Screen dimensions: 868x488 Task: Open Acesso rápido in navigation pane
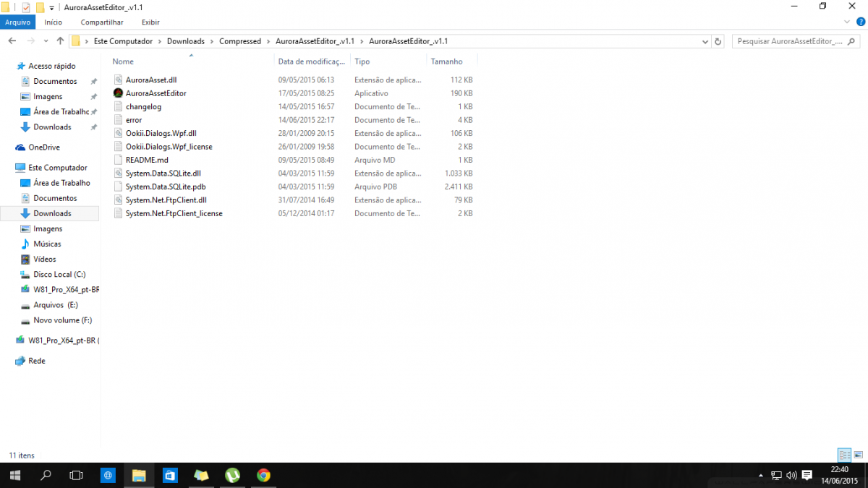pyautogui.click(x=46, y=66)
